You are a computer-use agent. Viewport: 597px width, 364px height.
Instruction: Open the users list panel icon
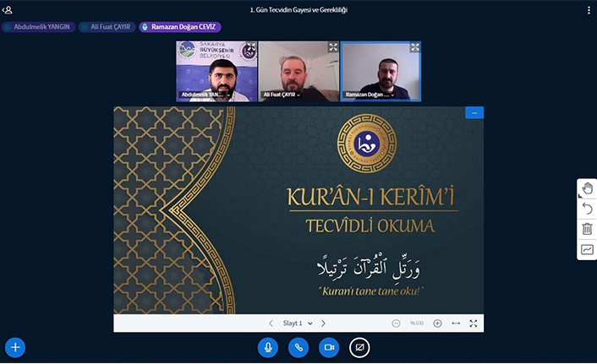tap(8, 10)
